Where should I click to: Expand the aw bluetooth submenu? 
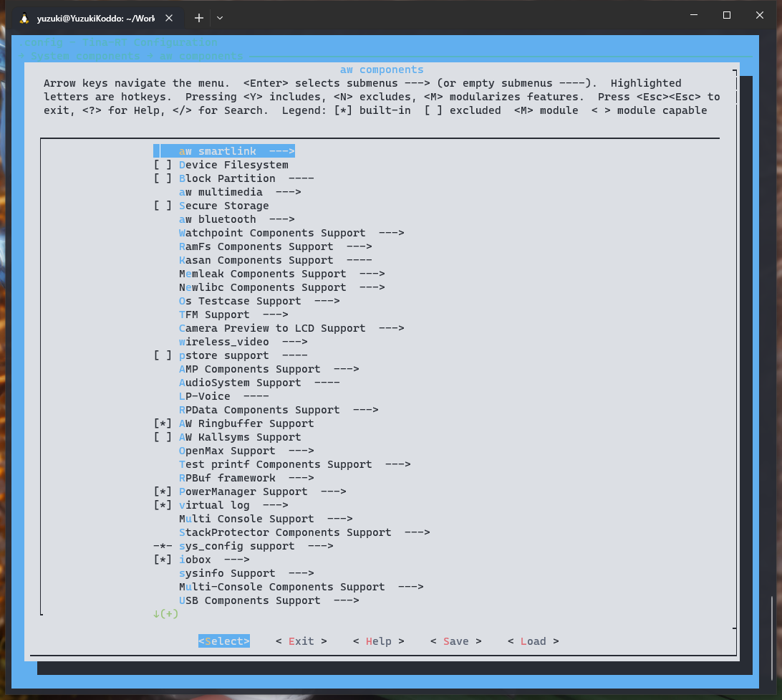[236, 219]
